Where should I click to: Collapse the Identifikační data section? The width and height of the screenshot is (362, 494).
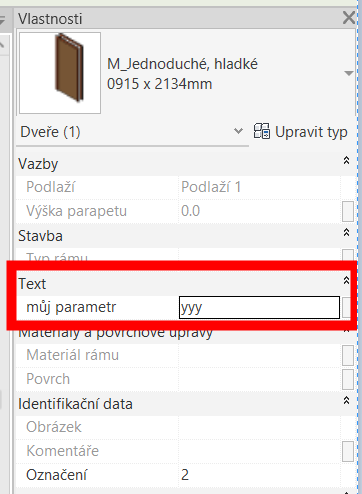tap(347, 400)
